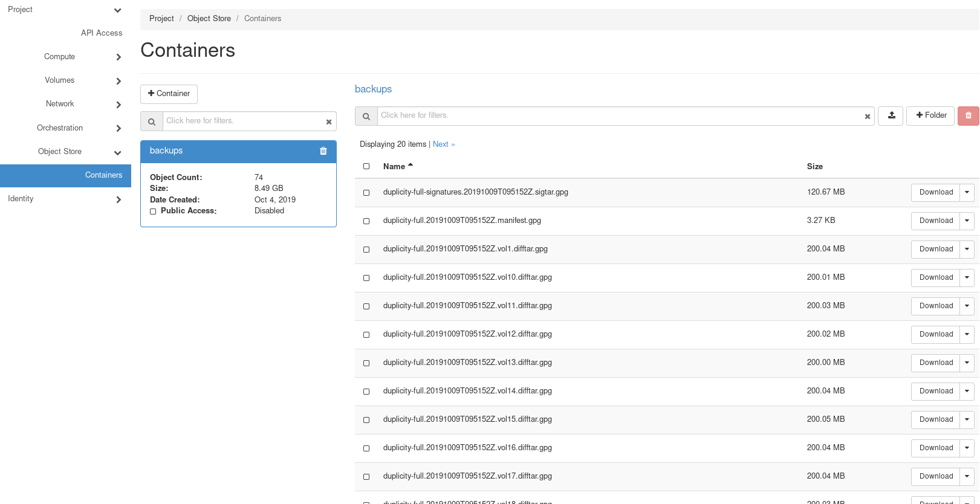Click the upload file icon button
Viewport: 980px width, 504px height.
pyautogui.click(x=891, y=115)
